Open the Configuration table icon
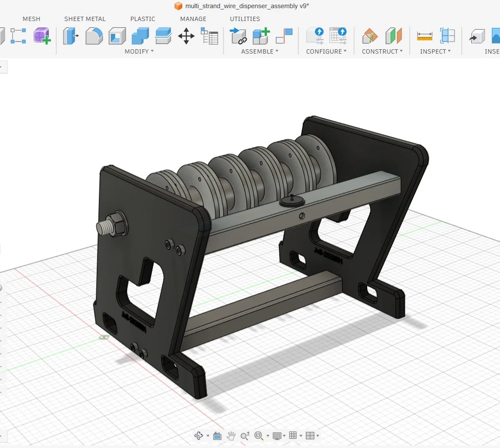This screenshot has height=448, width=500. click(338, 36)
